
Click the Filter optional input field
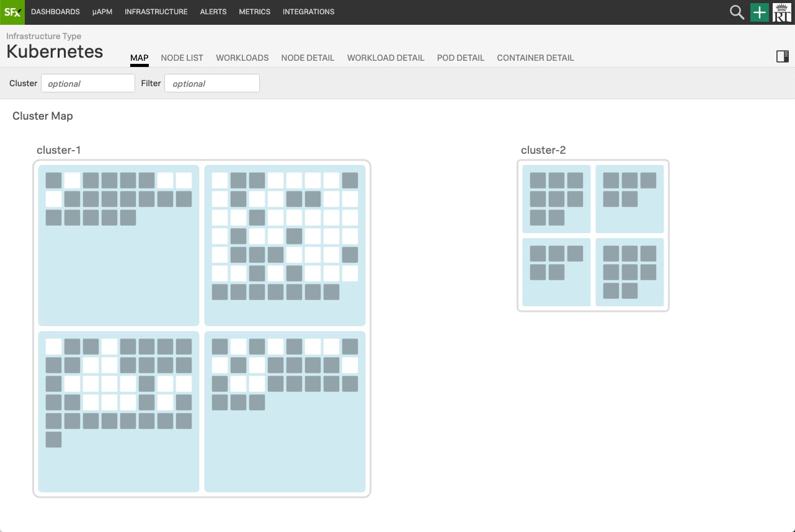coord(212,83)
